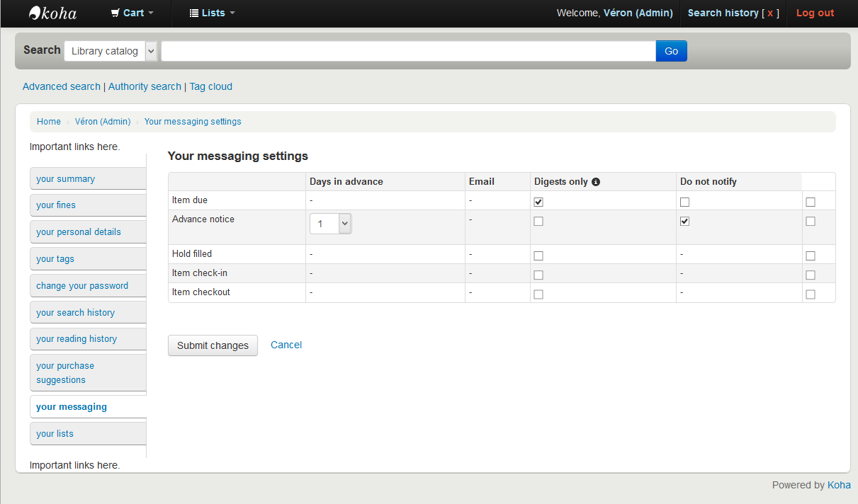Select the your purchase suggestions tab

pos(65,372)
